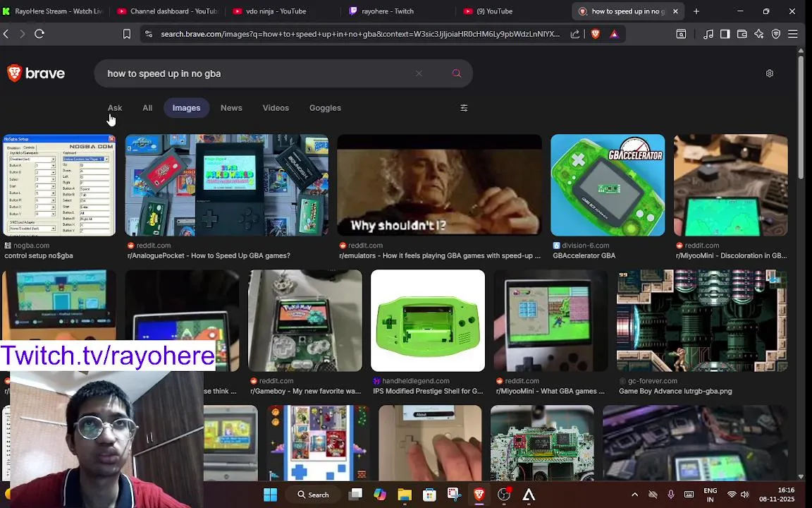Viewport: 812px width, 508px height.
Task: Open Brave VPN shield icon in toolbar
Action: pyautogui.click(x=776, y=34)
